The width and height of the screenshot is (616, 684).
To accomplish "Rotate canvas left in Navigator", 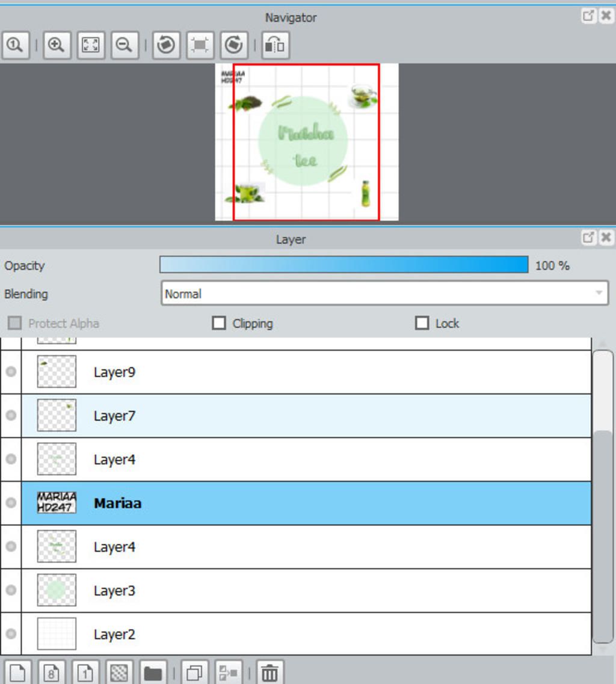I will click(166, 45).
